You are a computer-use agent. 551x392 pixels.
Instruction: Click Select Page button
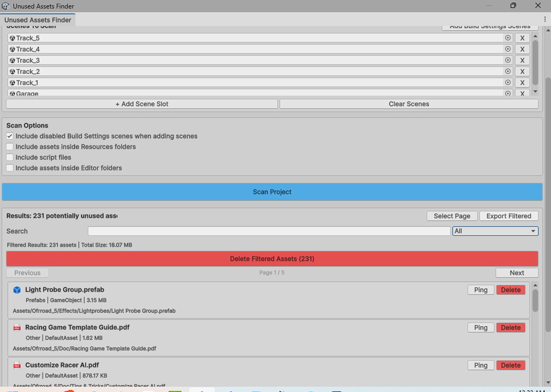pyautogui.click(x=452, y=216)
